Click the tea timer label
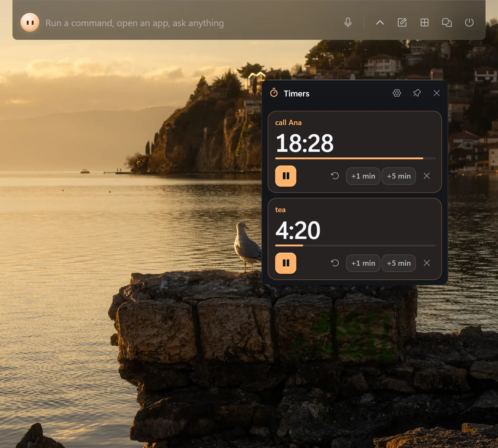Screen dimensions: 498x448 point(280,210)
